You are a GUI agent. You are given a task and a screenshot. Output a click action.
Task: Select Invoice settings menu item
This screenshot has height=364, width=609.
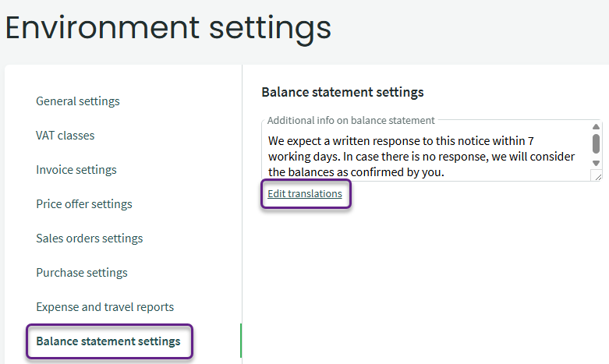tap(76, 170)
